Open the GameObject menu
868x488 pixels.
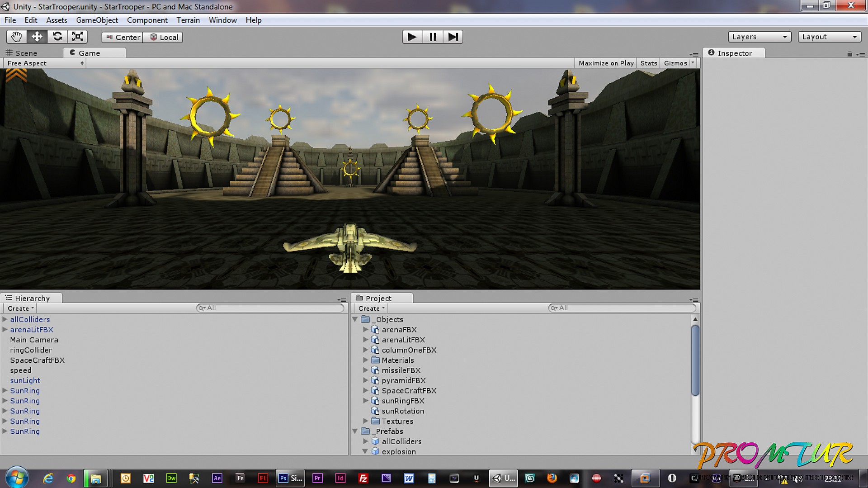coord(97,20)
